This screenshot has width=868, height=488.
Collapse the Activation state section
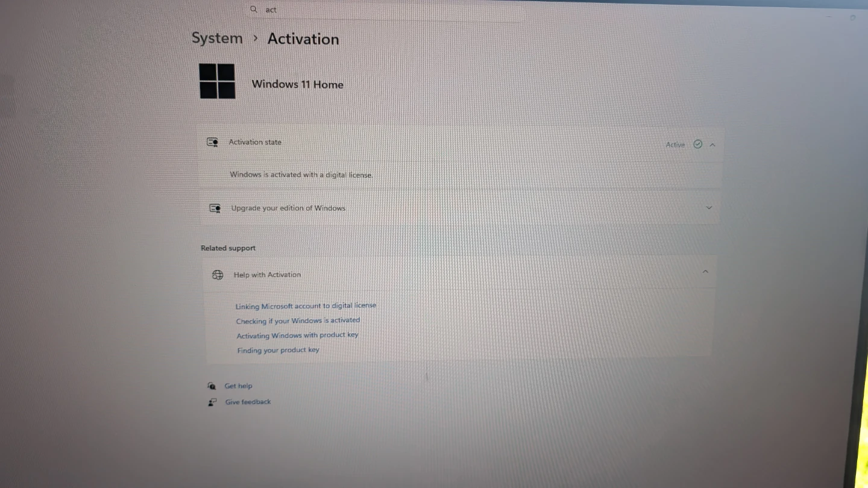click(712, 145)
